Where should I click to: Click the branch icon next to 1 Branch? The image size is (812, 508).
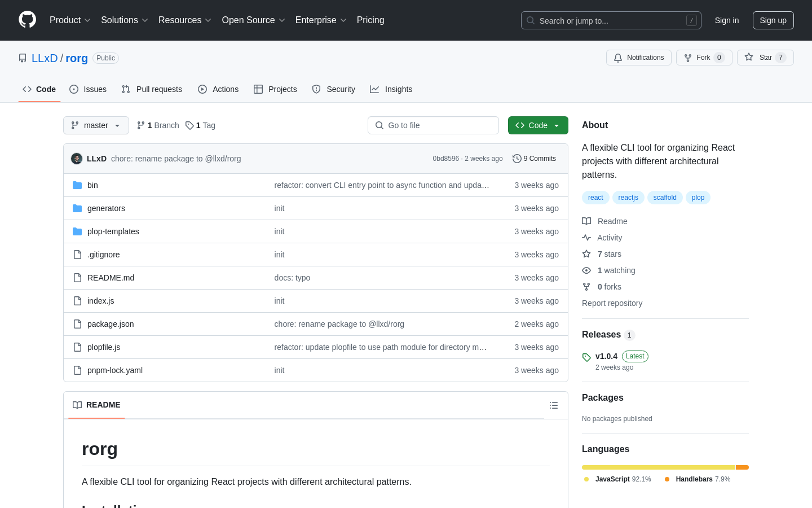click(x=141, y=125)
